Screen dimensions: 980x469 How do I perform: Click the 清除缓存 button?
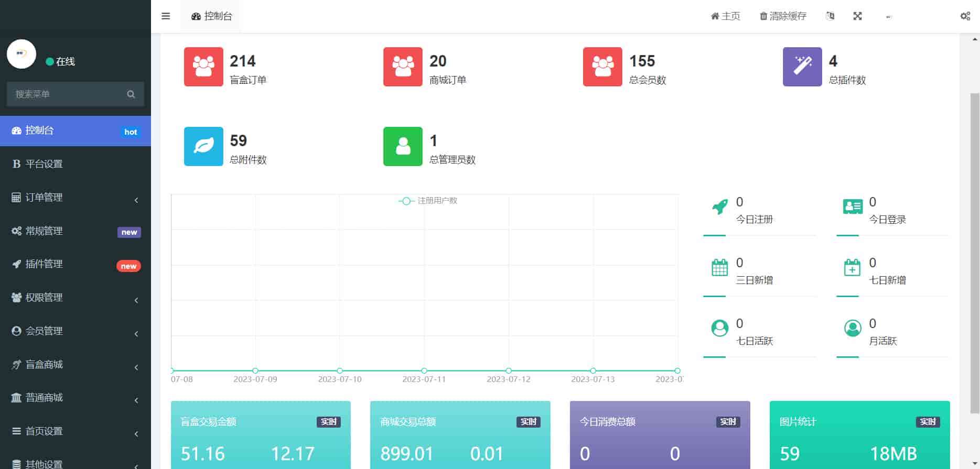(x=783, y=16)
